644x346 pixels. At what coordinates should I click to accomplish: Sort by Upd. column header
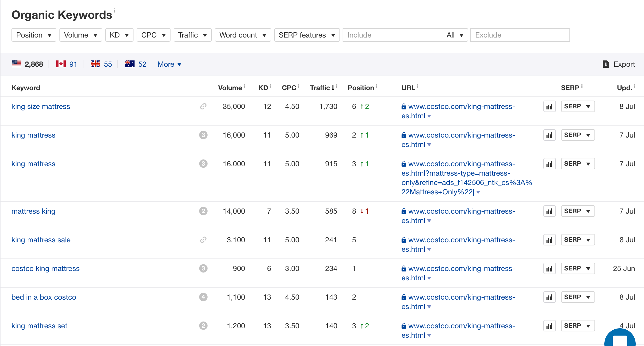click(x=624, y=88)
